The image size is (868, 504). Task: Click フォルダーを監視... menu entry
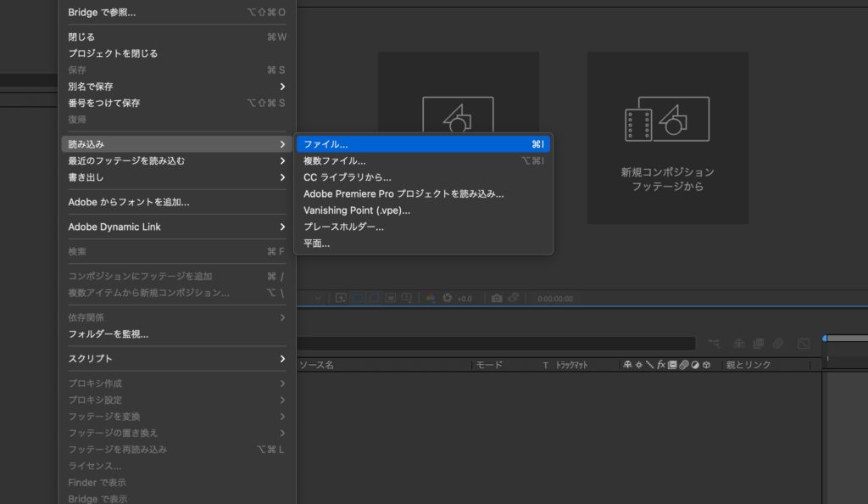pos(108,333)
